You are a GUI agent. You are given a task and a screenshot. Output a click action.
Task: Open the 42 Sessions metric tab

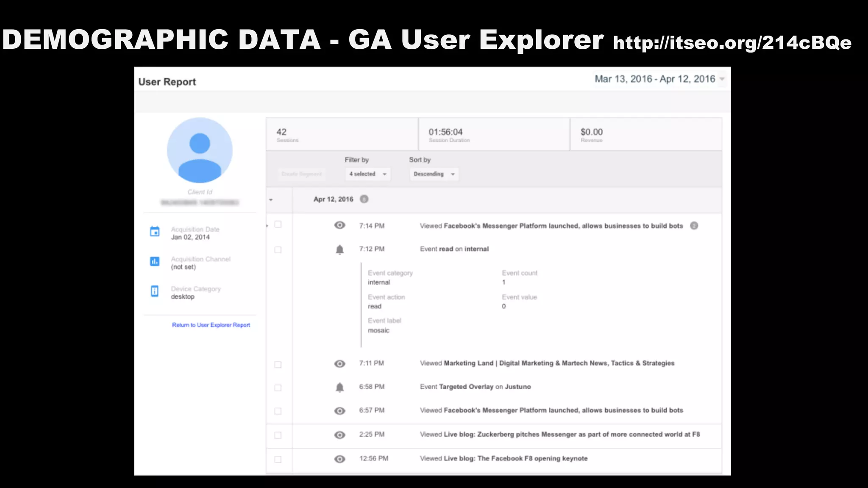342,135
